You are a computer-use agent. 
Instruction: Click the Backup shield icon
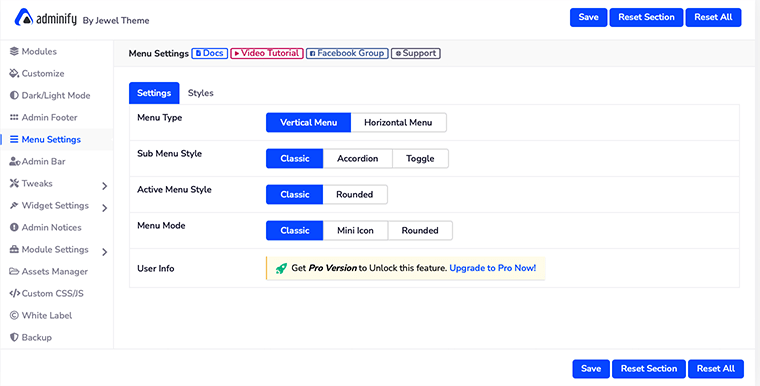(x=14, y=338)
